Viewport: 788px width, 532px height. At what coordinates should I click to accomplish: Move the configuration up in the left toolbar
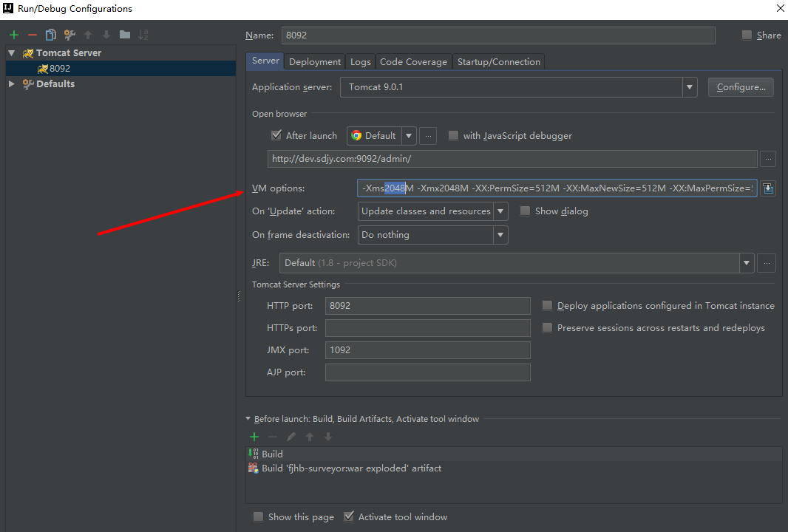tap(88, 35)
